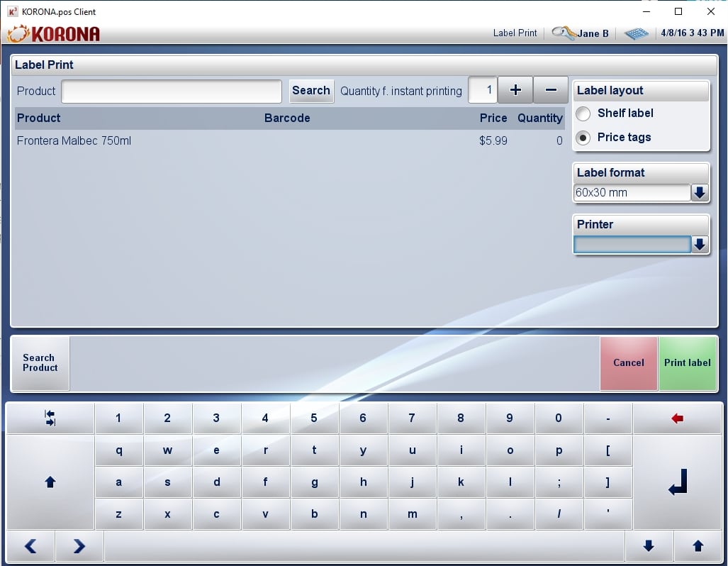Focus the Product search input field

172,91
